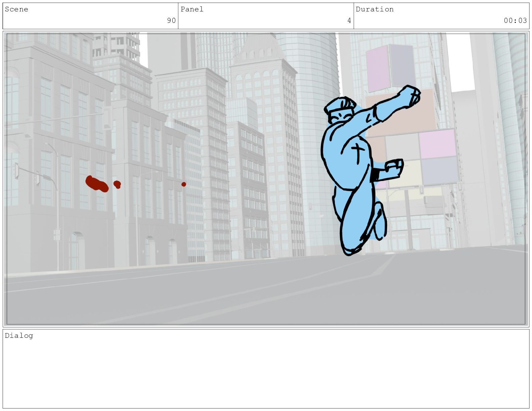
Task: Click the traffic light on the left
Action: pyautogui.click(x=16, y=171)
